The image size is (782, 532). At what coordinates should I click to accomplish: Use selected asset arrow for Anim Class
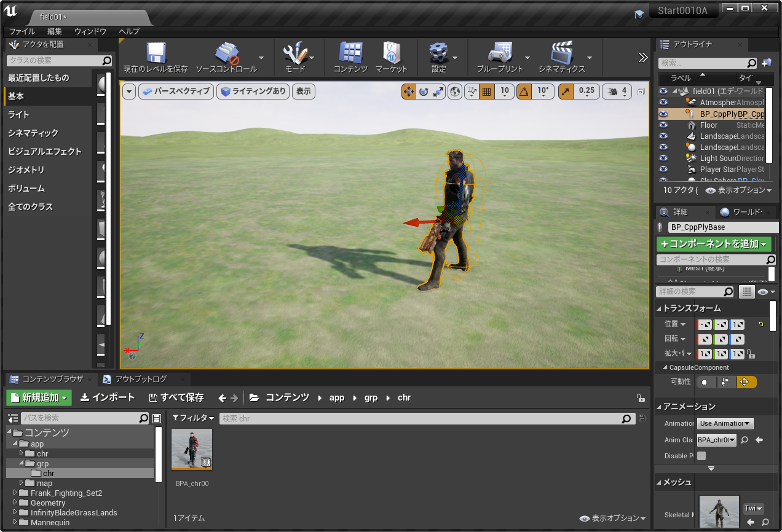[759, 440]
